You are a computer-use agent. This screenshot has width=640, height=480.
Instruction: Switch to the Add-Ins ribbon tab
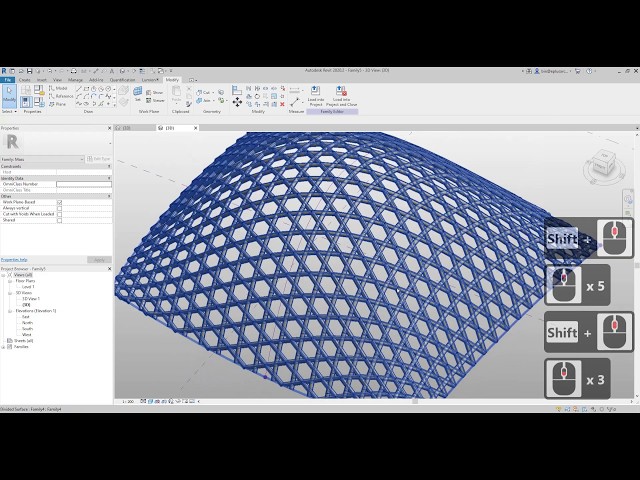96,80
